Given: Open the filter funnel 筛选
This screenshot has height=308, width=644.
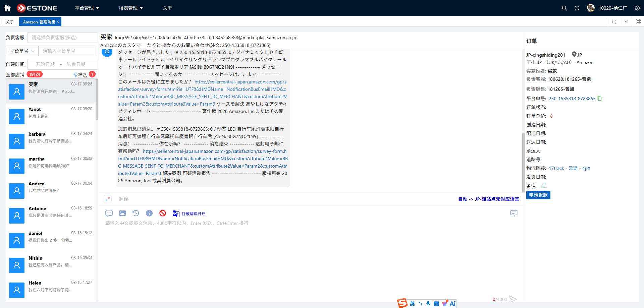Looking at the screenshot, I should [x=80, y=75].
